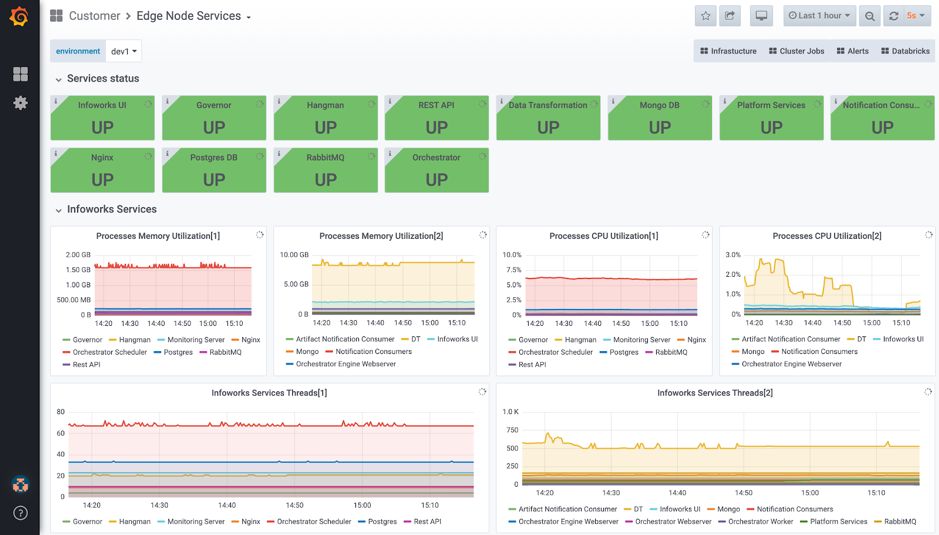The height and width of the screenshot is (535, 939).
Task: Open the 5s refresh interval dropdown
Action: point(916,16)
